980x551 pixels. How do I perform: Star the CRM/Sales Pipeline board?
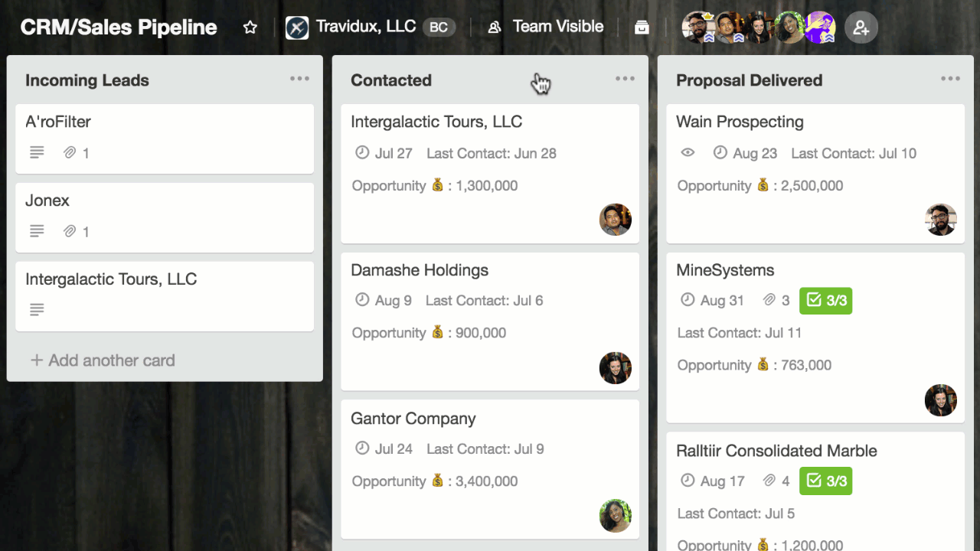(x=250, y=28)
